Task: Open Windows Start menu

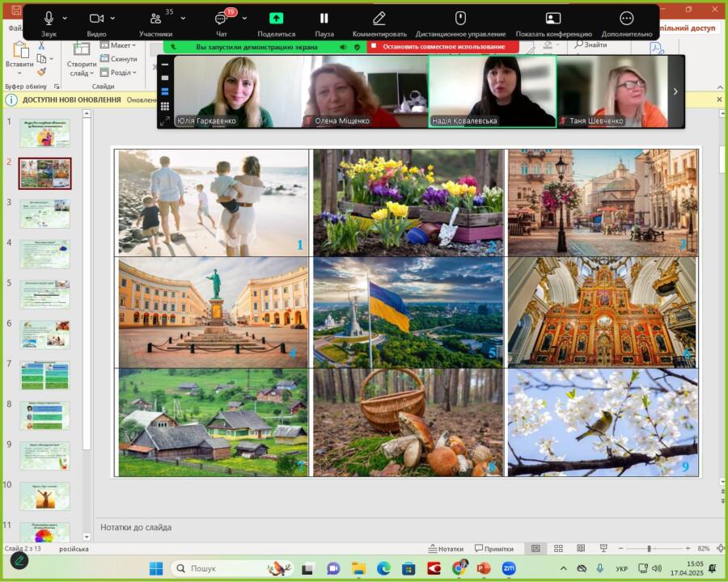Action: [156, 568]
